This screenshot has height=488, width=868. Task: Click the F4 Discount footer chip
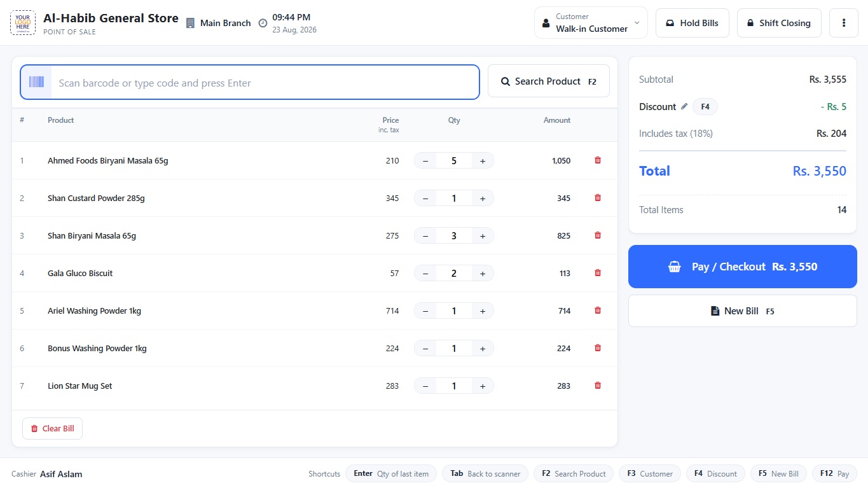tap(715, 473)
